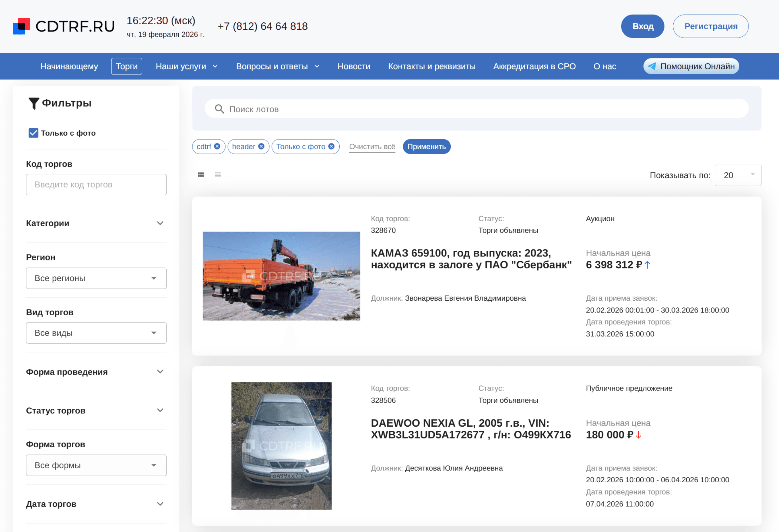Open the 'Наши услуги' menu

pos(186,66)
